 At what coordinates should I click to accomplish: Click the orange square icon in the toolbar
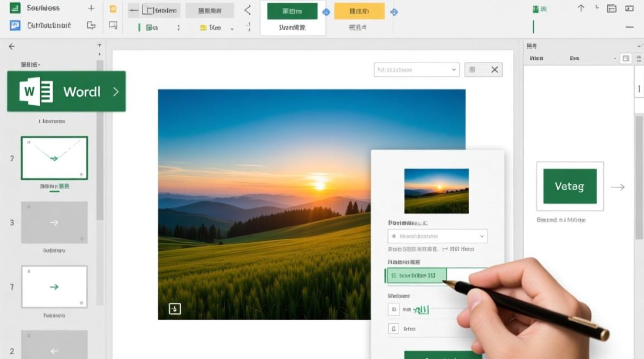pyautogui.click(x=113, y=9)
